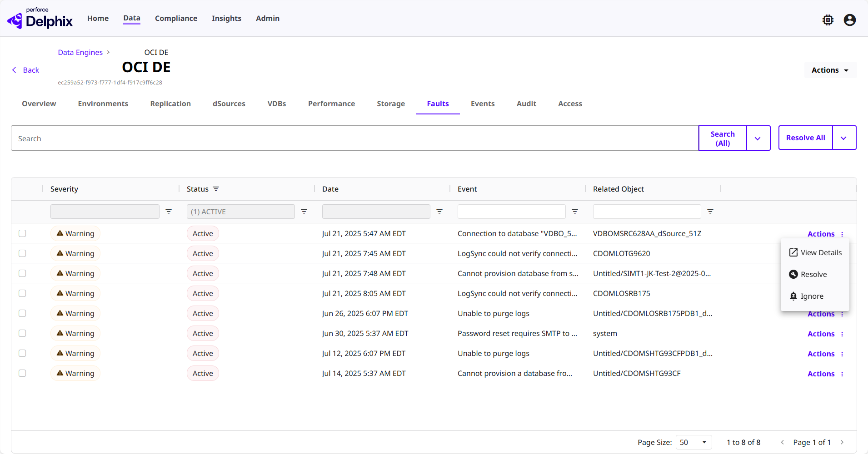868x454 pixels.
Task: Follow the Data Engines breadcrumb link
Action: pos(80,52)
